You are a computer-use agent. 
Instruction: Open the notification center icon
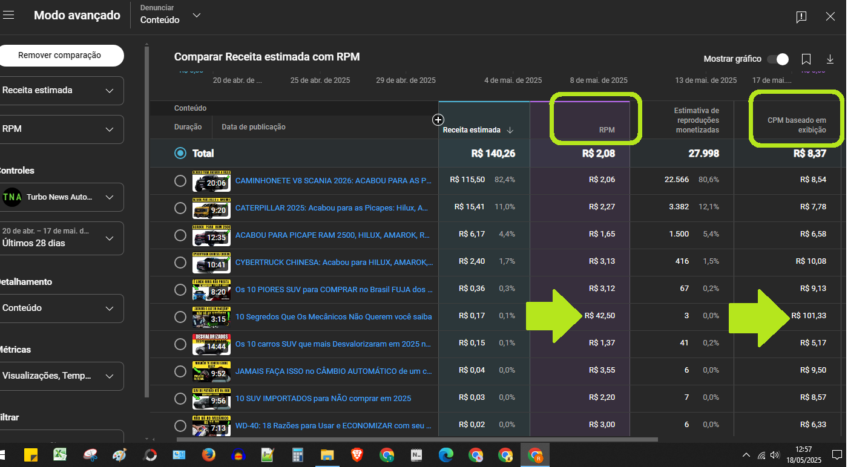(x=837, y=454)
